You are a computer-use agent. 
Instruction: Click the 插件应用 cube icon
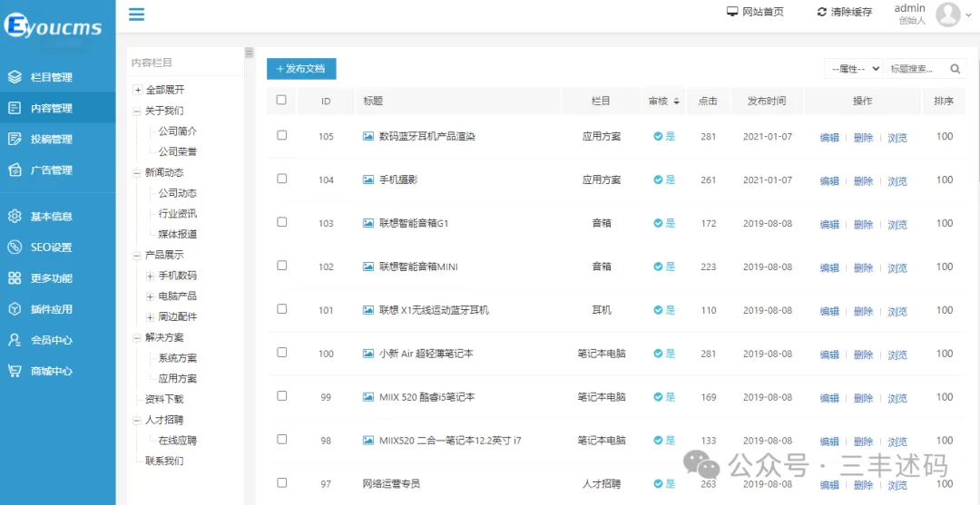15,309
